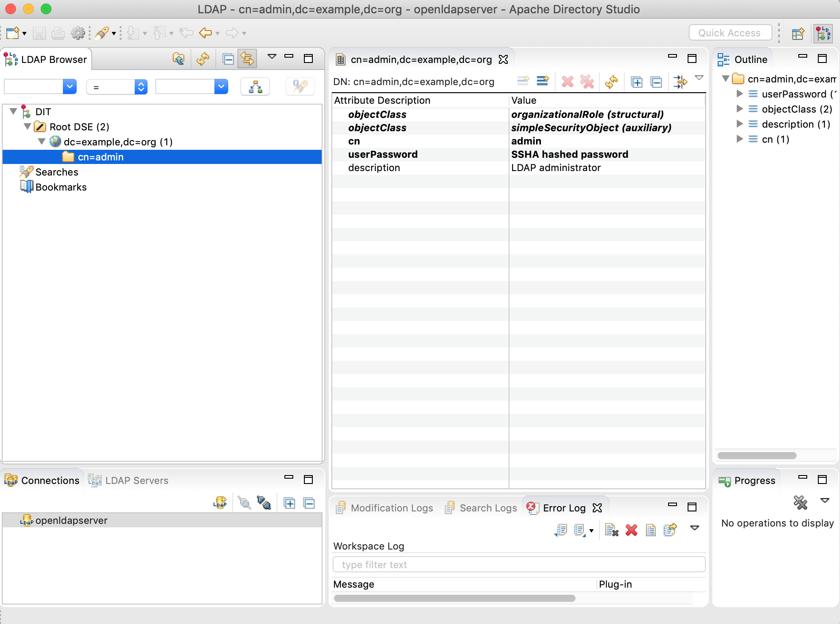Viewport: 840px width, 624px height.
Task: Toggle Link With Editor in LDAP Browser toolbar
Action: (247, 58)
